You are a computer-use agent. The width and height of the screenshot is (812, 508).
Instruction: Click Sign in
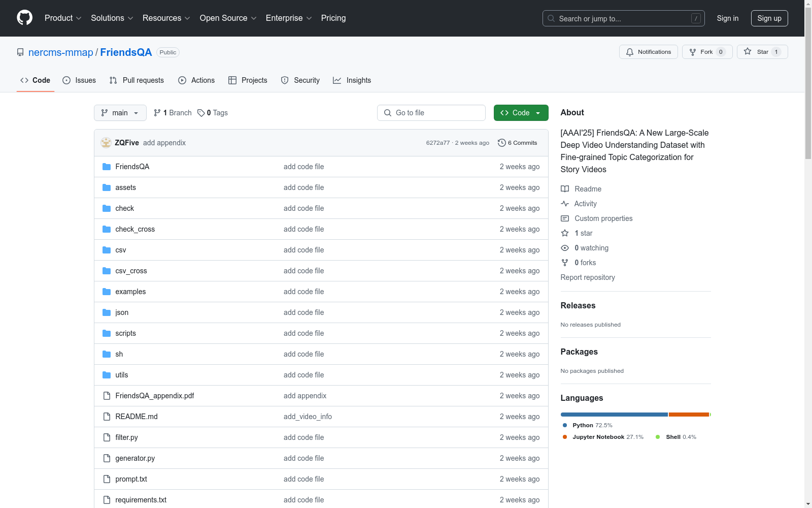click(727, 18)
